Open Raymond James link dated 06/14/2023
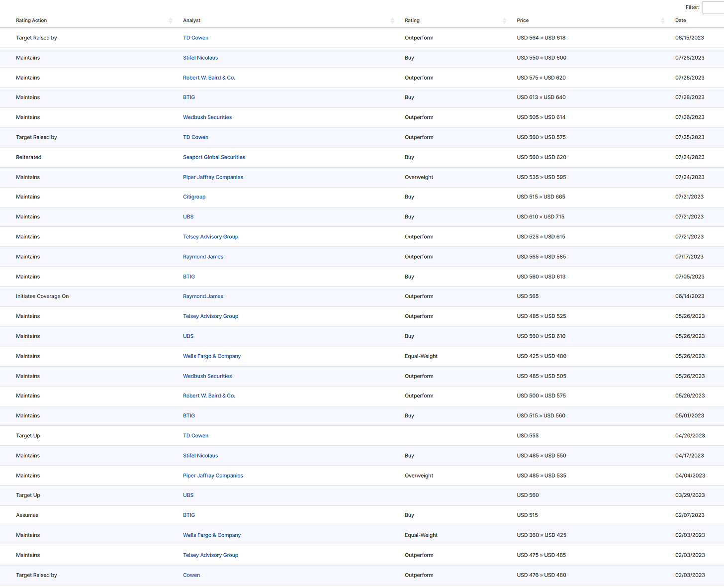The height and width of the screenshot is (588, 724). click(x=203, y=296)
